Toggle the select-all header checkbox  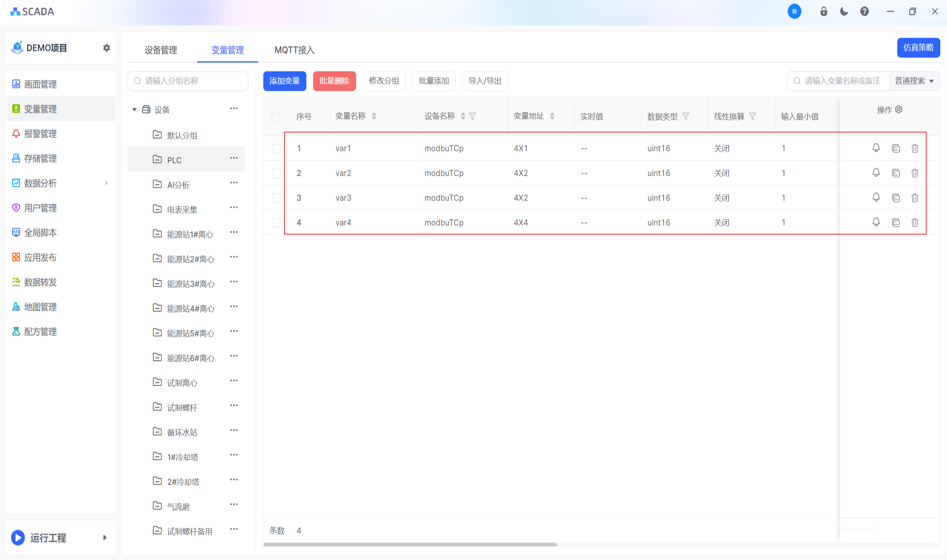(276, 117)
